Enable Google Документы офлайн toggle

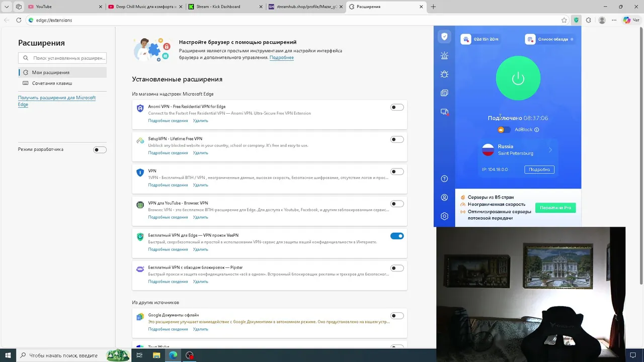(397, 316)
